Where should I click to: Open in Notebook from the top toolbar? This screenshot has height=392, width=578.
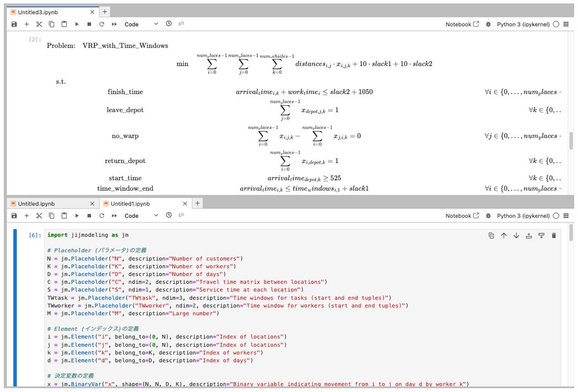point(462,24)
